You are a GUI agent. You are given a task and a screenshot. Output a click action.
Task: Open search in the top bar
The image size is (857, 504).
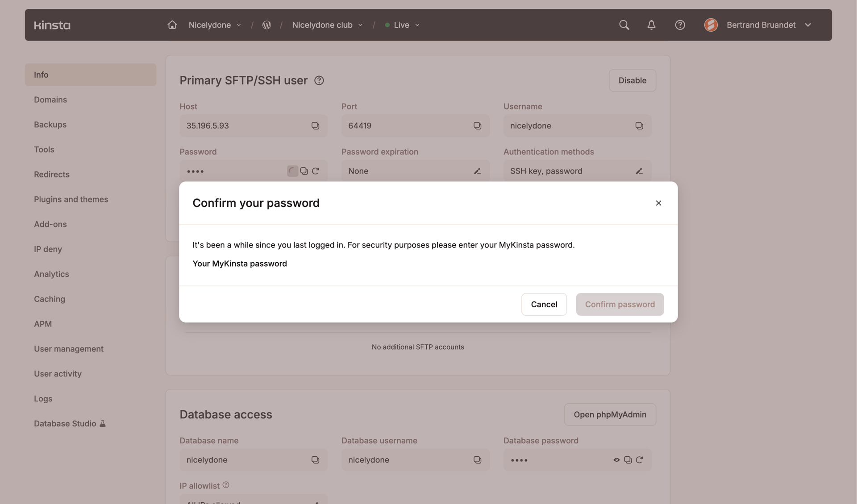pos(624,25)
